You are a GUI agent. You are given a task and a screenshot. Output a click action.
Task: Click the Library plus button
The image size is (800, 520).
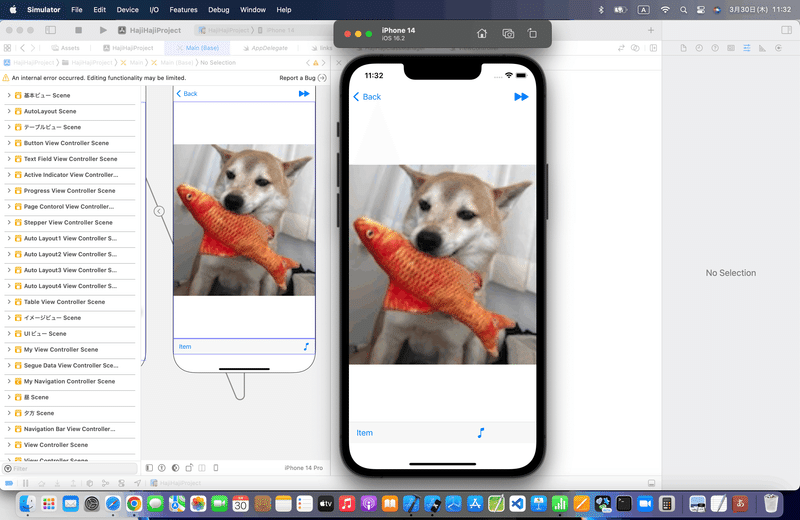[651, 30]
